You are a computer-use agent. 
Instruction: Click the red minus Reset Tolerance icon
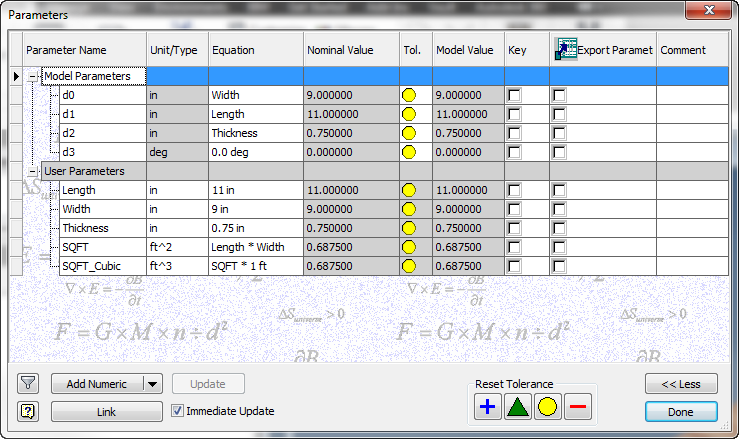tap(577, 406)
